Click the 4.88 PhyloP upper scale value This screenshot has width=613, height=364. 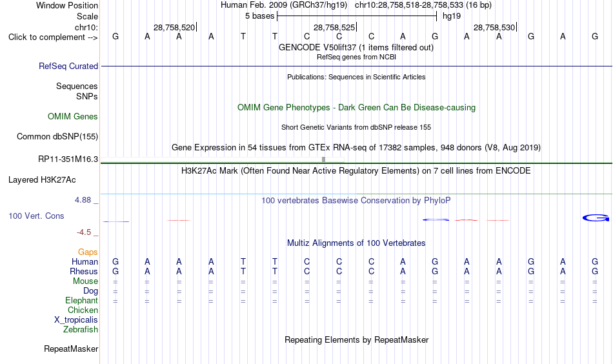pos(83,200)
